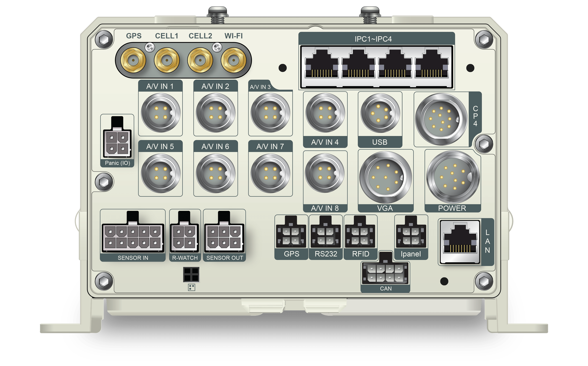Screen dimensions: 588x366
Task: Click the CELL2 gold antenna connector
Action: click(200, 60)
